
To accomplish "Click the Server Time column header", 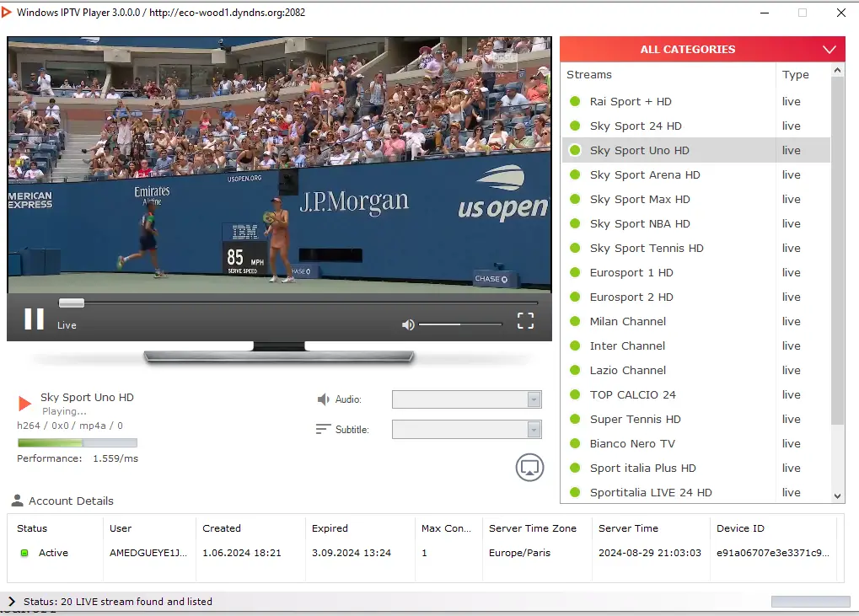I will click(x=628, y=528).
